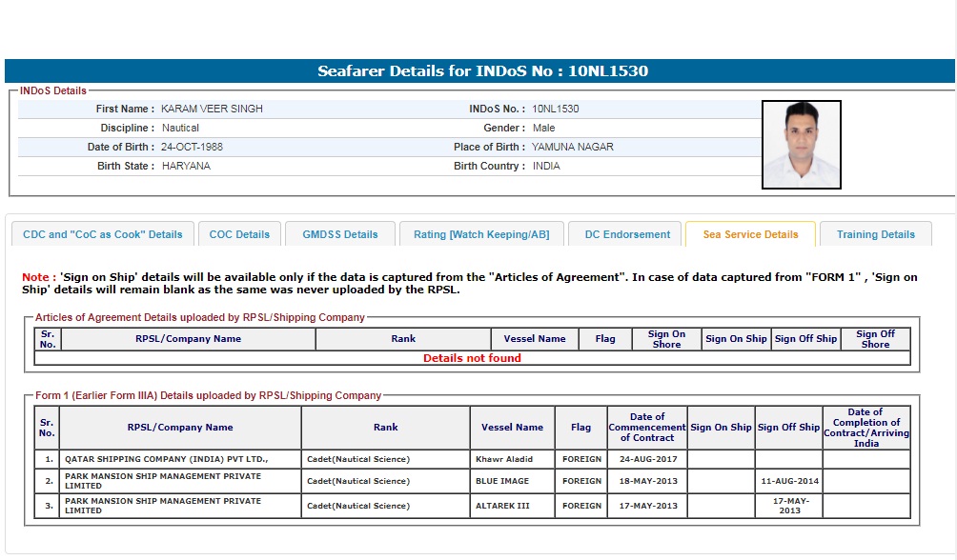
Task: Switch to the COC Details tab
Action: point(239,234)
